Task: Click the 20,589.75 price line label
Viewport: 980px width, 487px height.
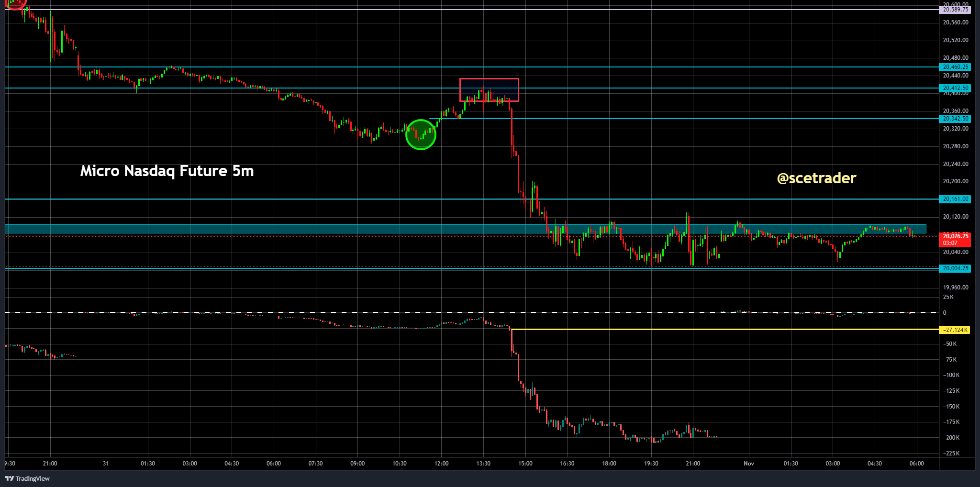Action: tap(955, 10)
